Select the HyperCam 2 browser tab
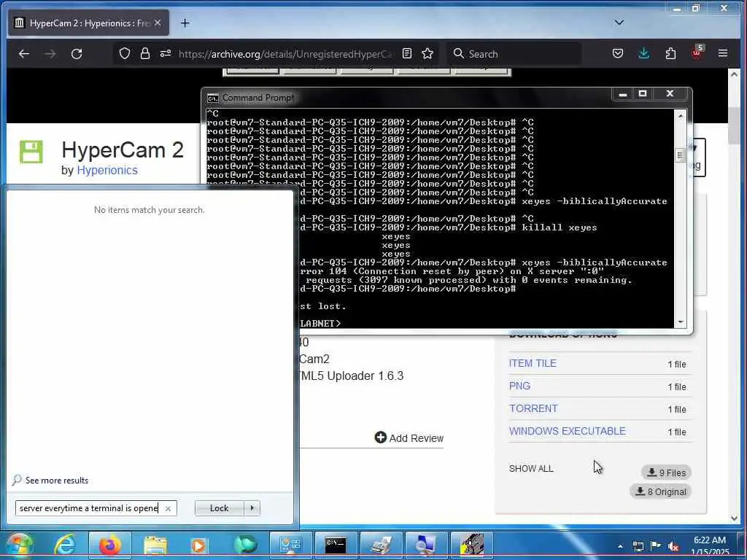747x560 pixels. (x=88, y=23)
